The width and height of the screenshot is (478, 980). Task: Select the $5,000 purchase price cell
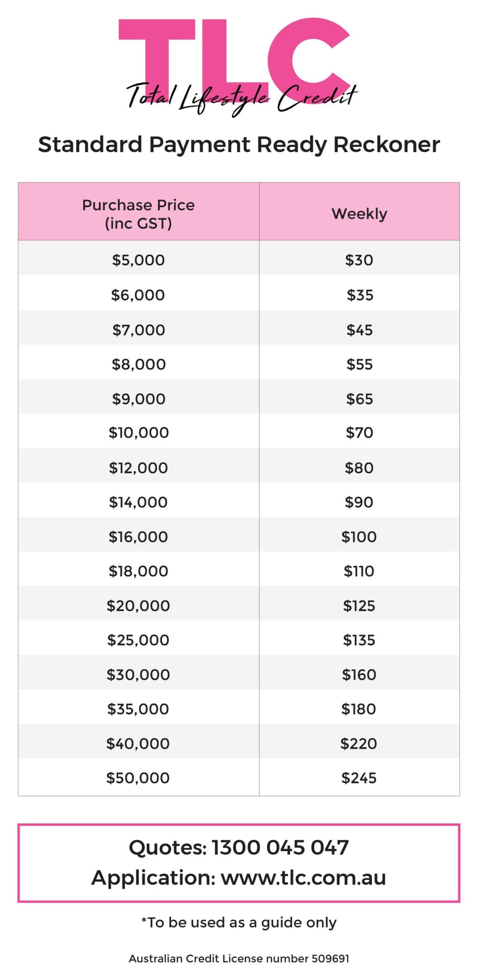[x=138, y=260]
